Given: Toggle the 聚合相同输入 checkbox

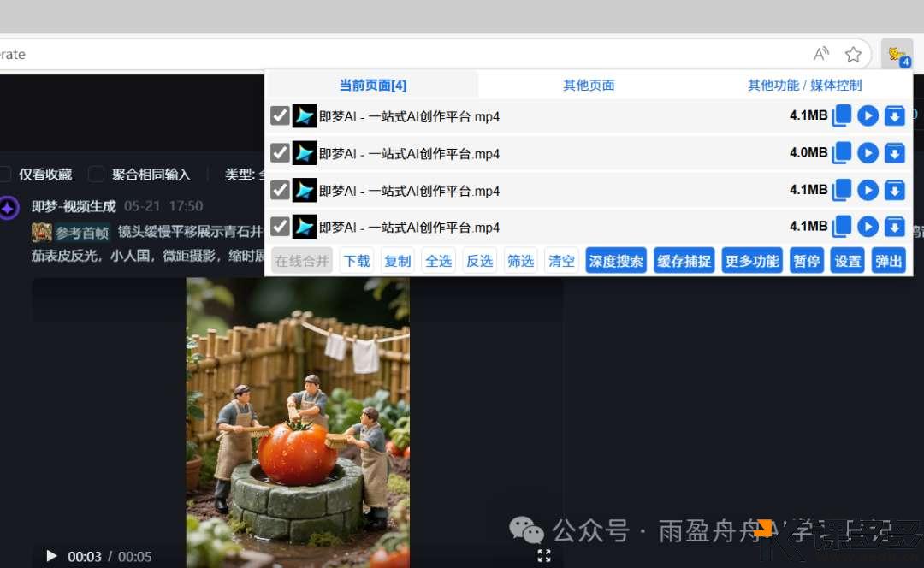Looking at the screenshot, I should click(x=97, y=175).
